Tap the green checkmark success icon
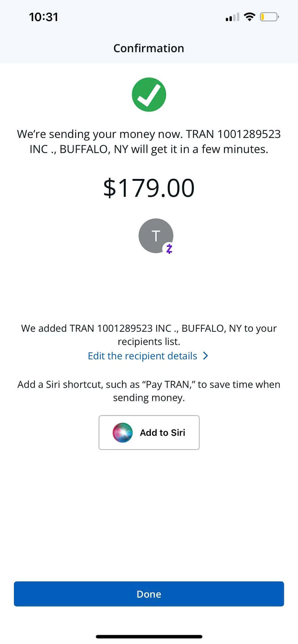This screenshot has width=298, height=644. click(149, 95)
